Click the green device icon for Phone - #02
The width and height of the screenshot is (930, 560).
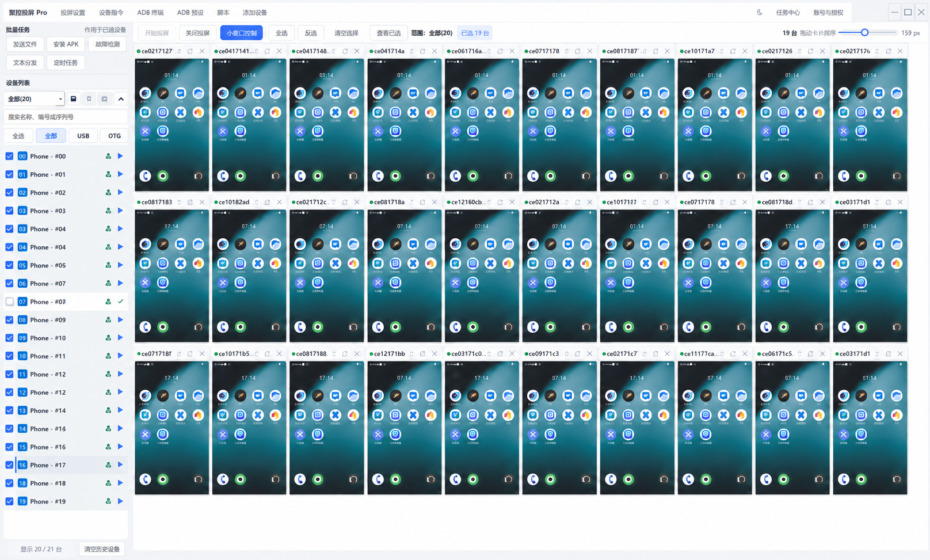(108, 193)
